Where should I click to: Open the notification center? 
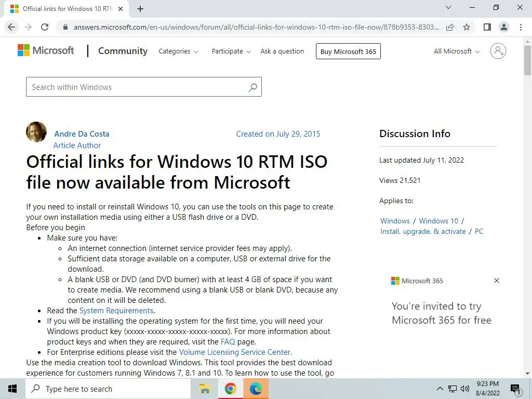point(515,389)
